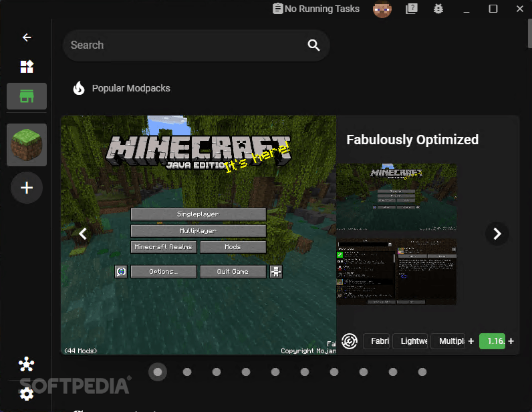
Task: Select the Lightwe tag chip
Action: point(410,341)
